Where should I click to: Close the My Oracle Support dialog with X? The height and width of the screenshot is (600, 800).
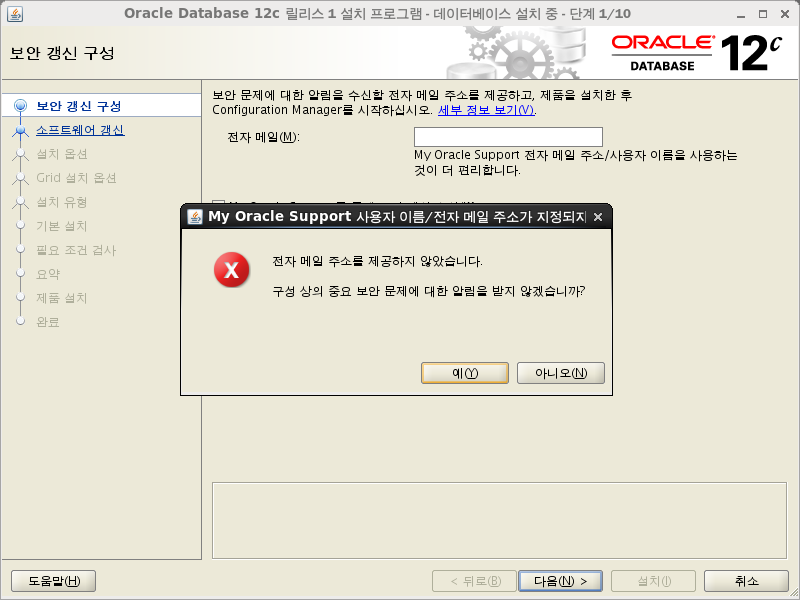point(598,217)
